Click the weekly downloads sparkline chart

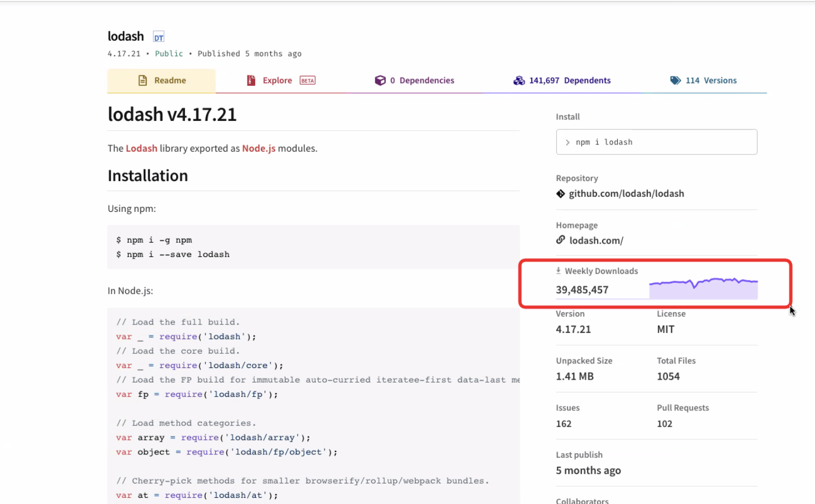pyautogui.click(x=704, y=288)
